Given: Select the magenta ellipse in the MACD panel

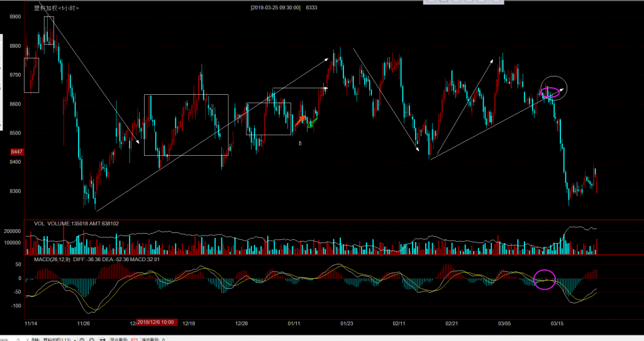Looking at the screenshot, I should tap(545, 279).
